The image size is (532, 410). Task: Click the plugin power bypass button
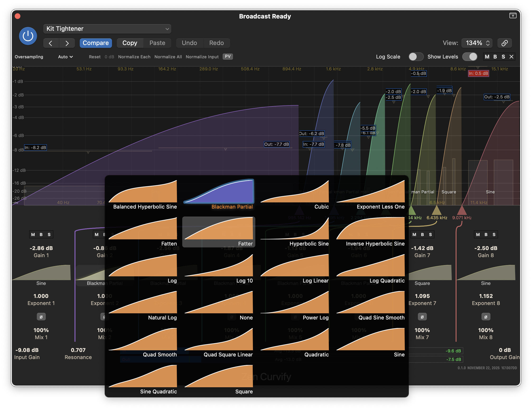coord(28,36)
